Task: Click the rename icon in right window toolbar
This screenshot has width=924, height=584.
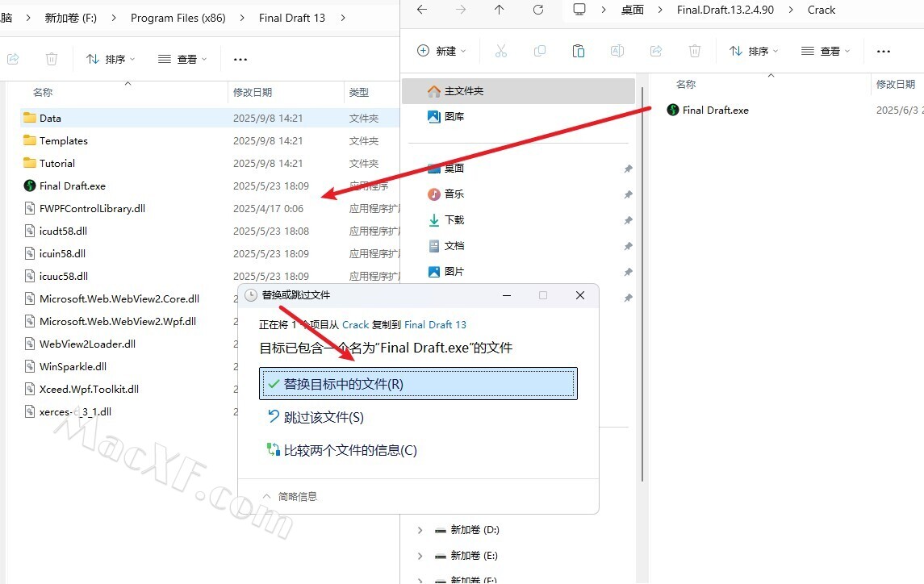Action: 617,51
